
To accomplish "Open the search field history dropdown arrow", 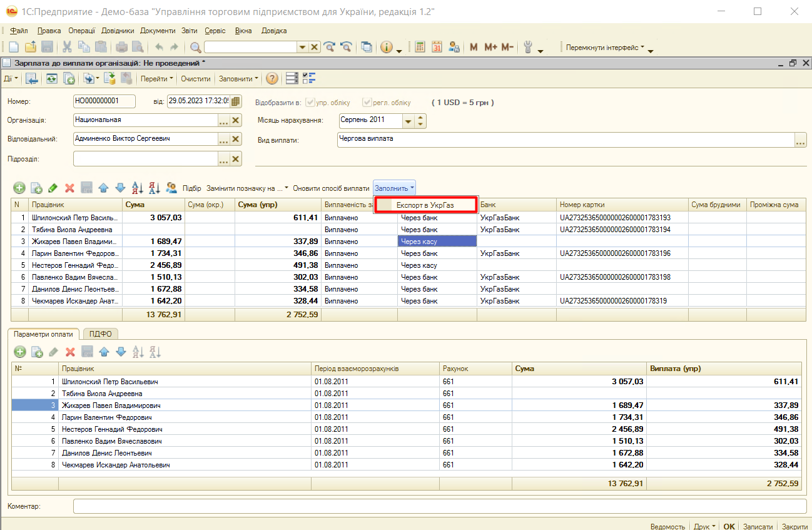I will coord(303,47).
